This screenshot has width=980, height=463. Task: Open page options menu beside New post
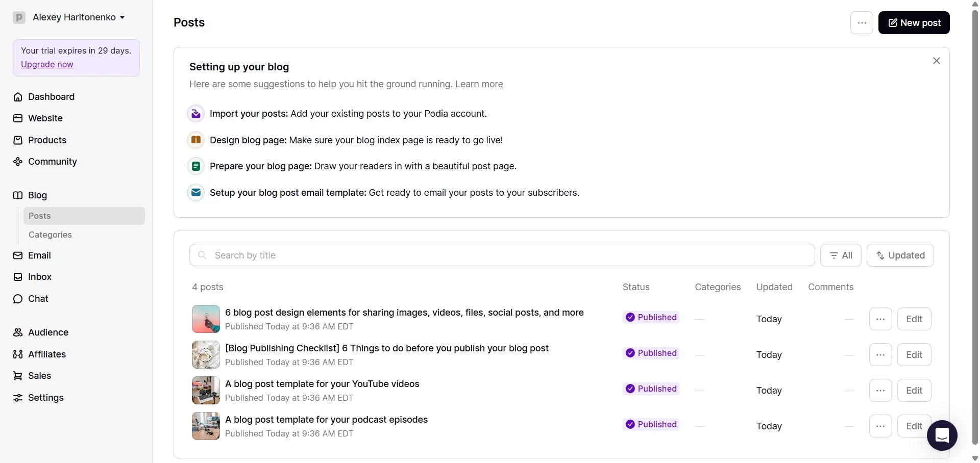[862, 23]
